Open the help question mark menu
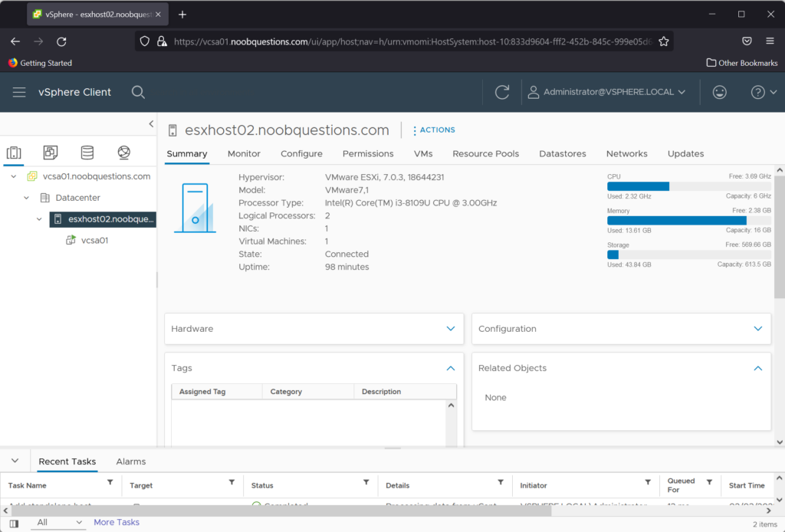 (x=764, y=92)
